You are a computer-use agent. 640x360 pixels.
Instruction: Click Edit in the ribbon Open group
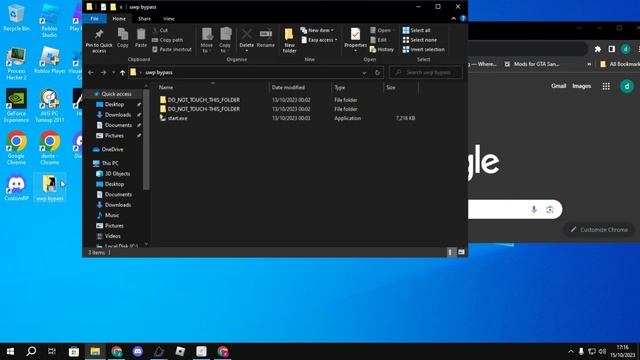point(378,40)
